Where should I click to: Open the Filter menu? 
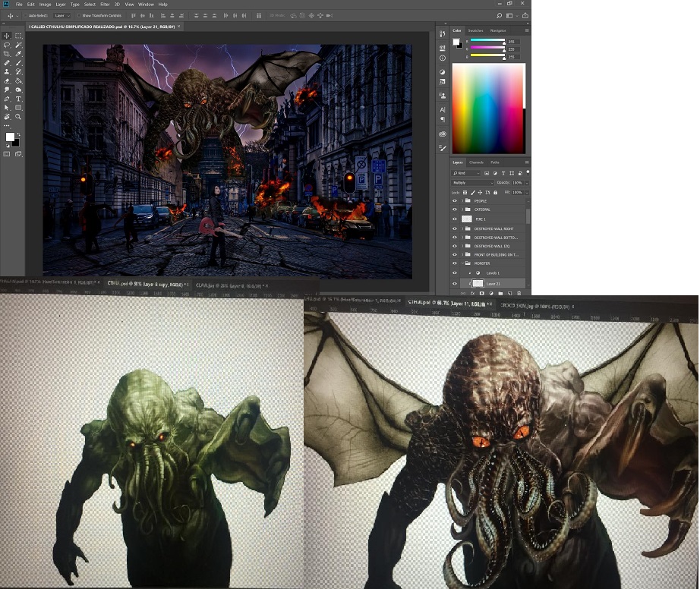click(x=105, y=5)
